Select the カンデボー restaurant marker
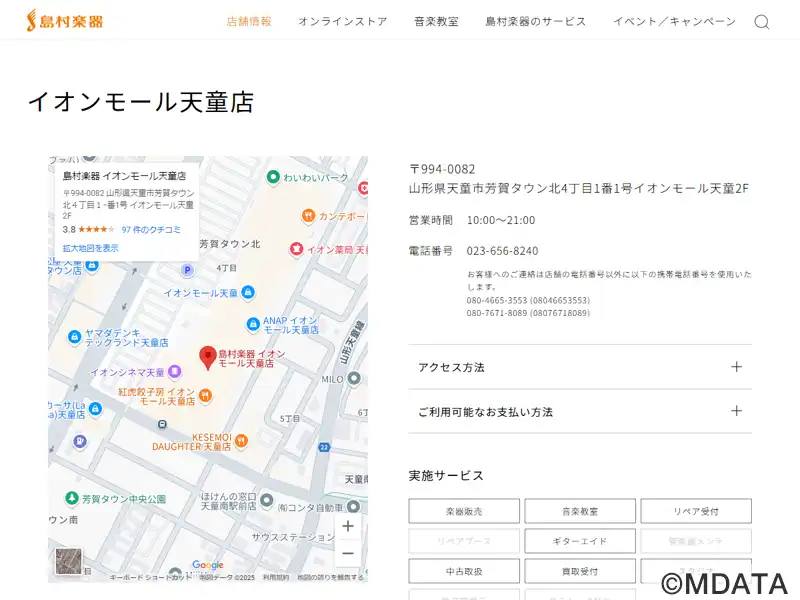 coord(308,216)
